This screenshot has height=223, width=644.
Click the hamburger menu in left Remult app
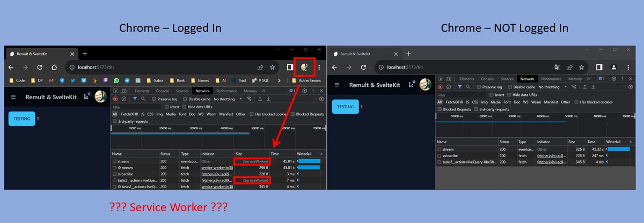[x=14, y=97]
